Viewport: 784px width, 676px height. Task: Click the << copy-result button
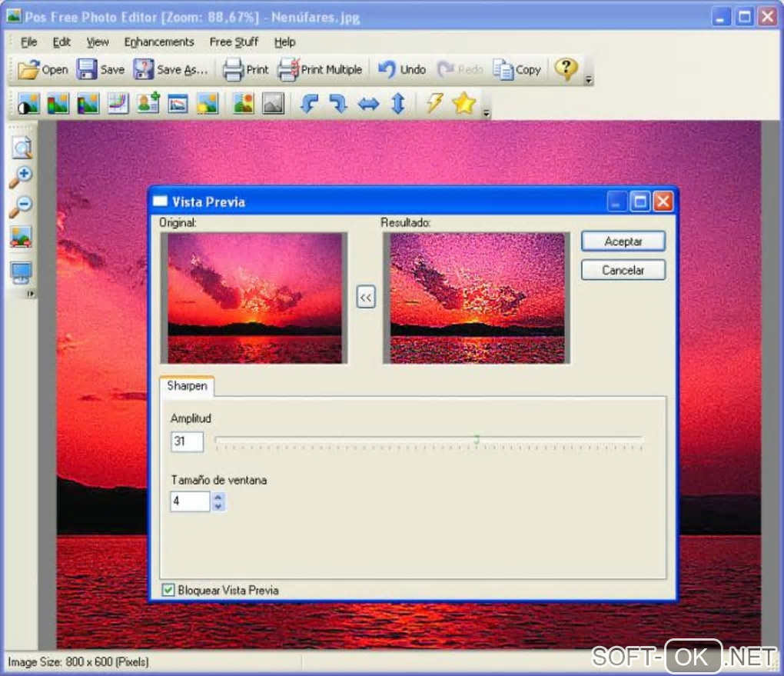pyautogui.click(x=366, y=297)
